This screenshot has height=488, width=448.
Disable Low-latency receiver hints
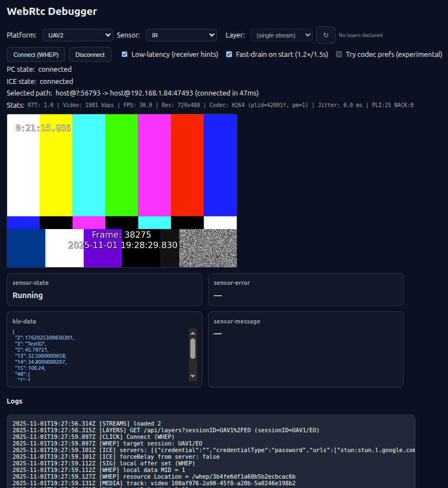click(x=124, y=54)
